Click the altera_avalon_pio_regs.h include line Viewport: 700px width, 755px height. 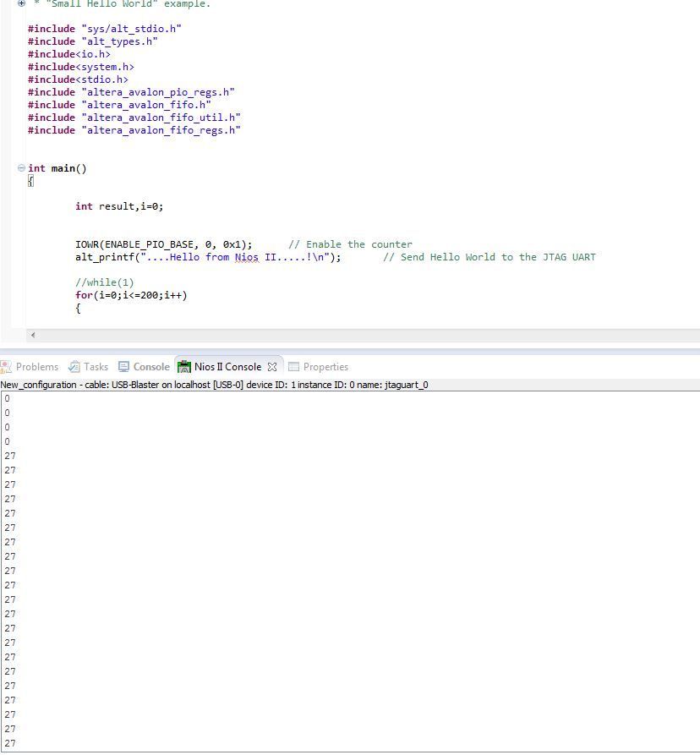pos(131,92)
